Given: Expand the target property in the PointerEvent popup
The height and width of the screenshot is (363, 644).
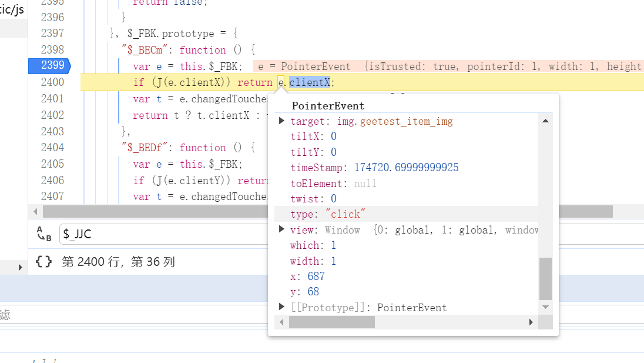Looking at the screenshot, I should pyautogui.click(x=282, y=121).
